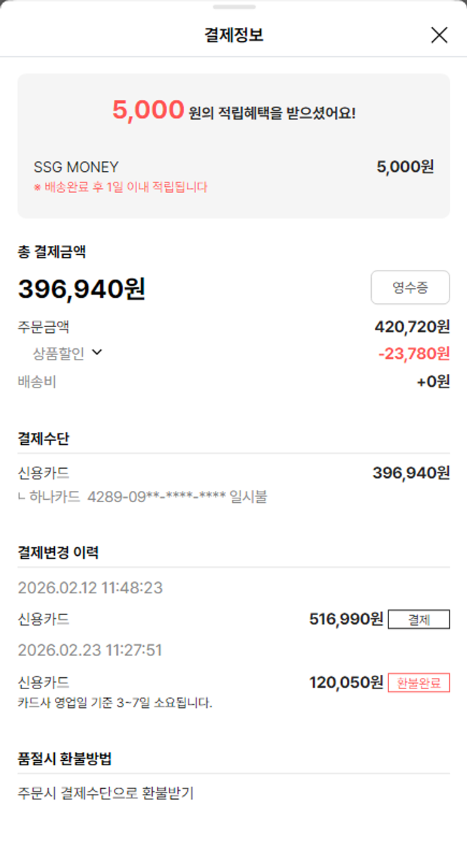Viewport: 467px width, 868px height.
Task: Open the 영수증 receipt
Action: [410, 287]
